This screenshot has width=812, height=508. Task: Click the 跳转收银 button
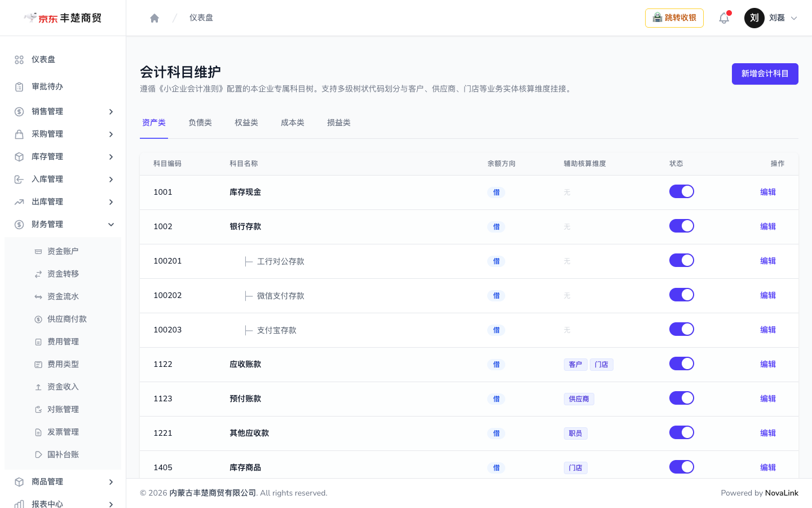(x=674, y=18)
